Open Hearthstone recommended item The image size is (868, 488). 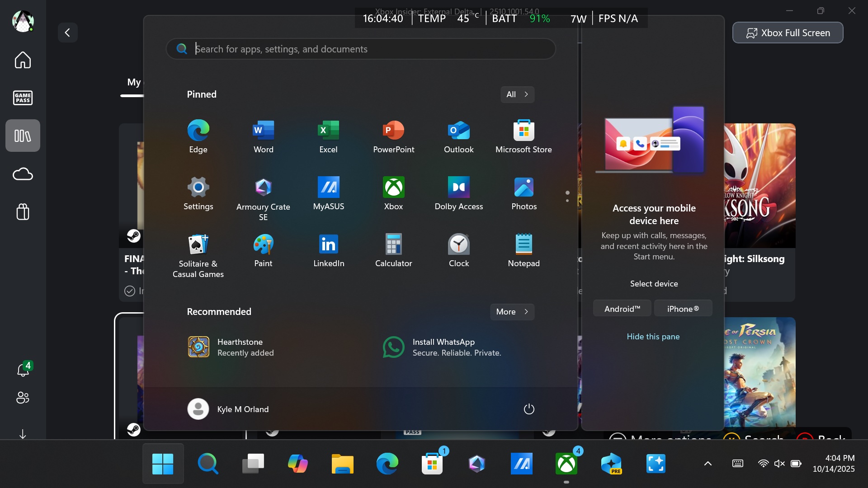click(x=231, y=347)
